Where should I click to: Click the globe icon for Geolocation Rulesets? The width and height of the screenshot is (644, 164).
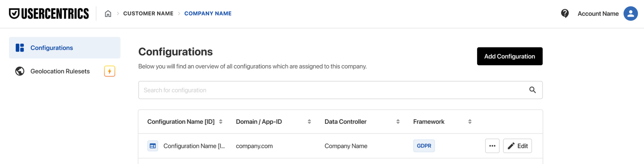(20, 71)
